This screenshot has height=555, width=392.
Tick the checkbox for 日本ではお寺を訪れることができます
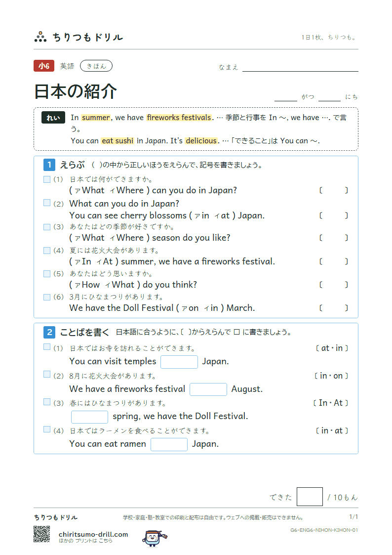click(47, 347)
